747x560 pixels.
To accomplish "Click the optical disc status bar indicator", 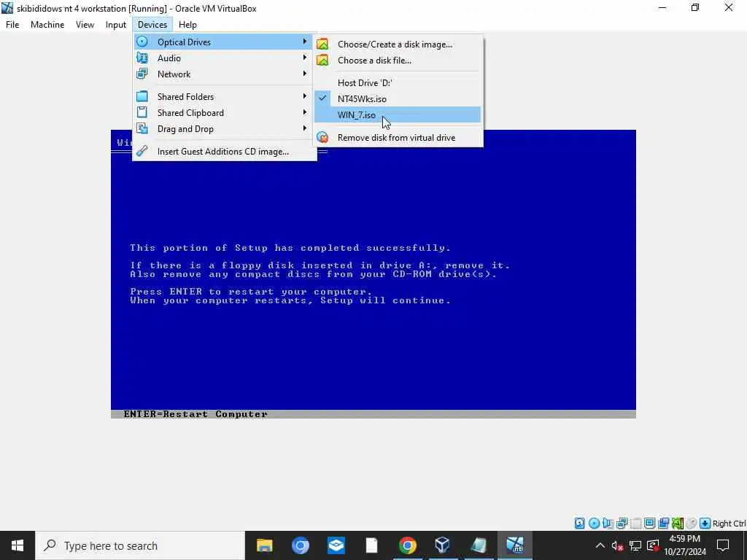I will click(x=594, y=524).
